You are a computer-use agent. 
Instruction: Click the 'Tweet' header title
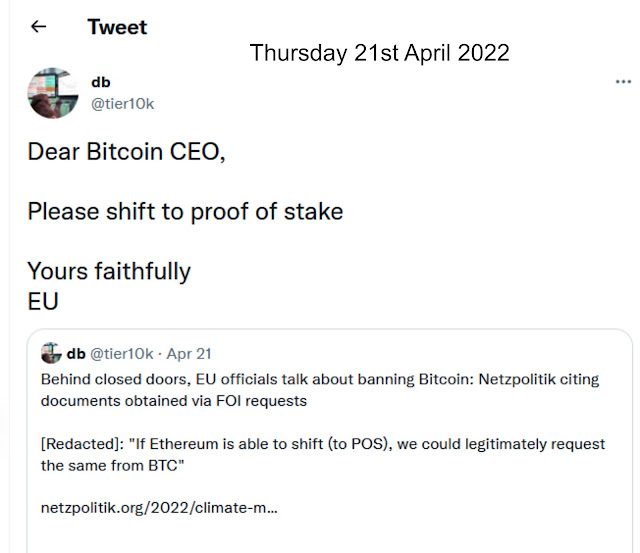[x=117, y=27]
